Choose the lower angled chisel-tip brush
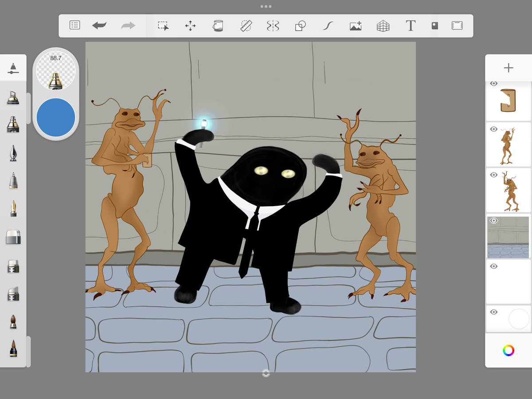This screenshot has height=399, width=532. [x=13, y=294]
